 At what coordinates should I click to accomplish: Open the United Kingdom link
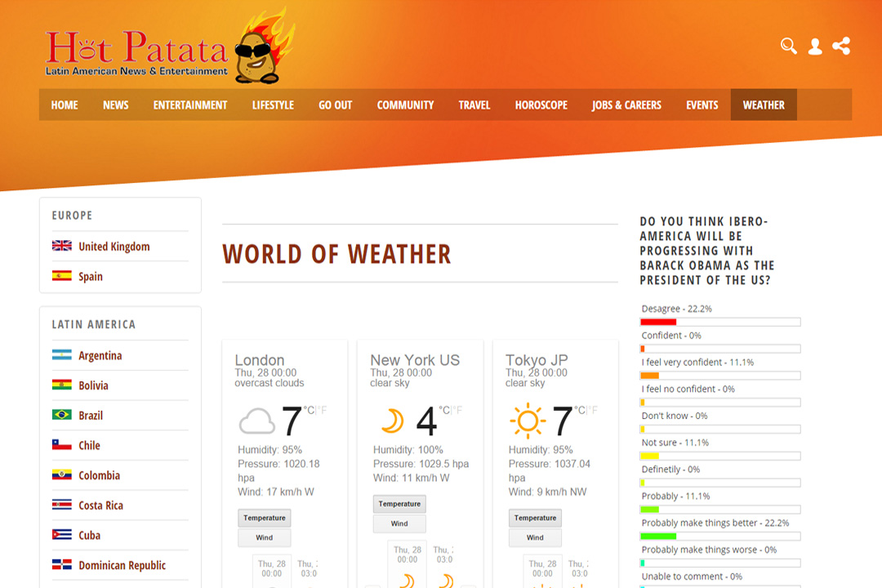[114, 247]
